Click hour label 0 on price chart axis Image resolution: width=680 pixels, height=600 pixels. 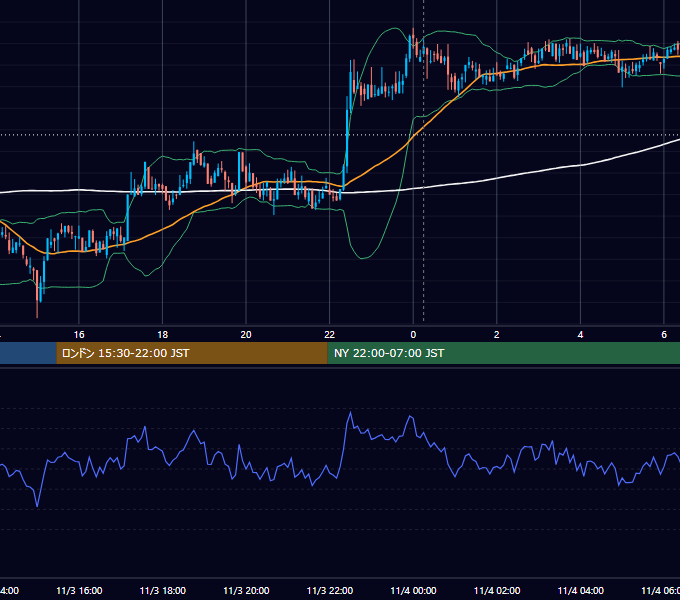(413, 334)
